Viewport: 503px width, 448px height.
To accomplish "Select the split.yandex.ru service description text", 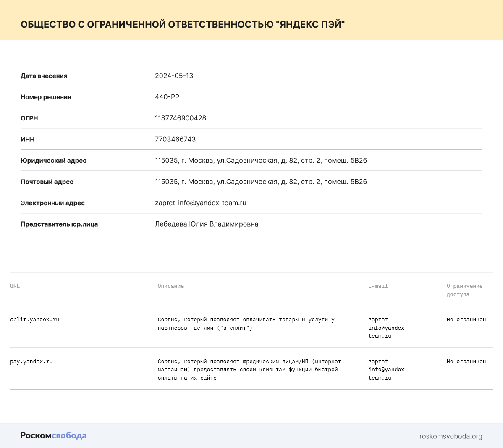I will tap(246, 324).
